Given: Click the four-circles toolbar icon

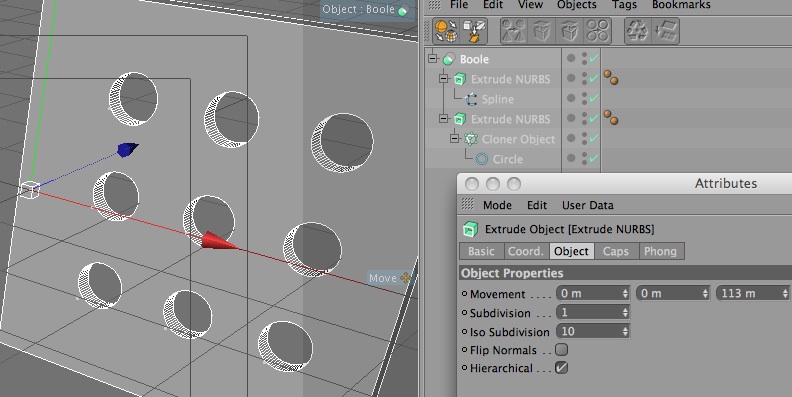Looking at the screenshot, I should coord(598,31).
